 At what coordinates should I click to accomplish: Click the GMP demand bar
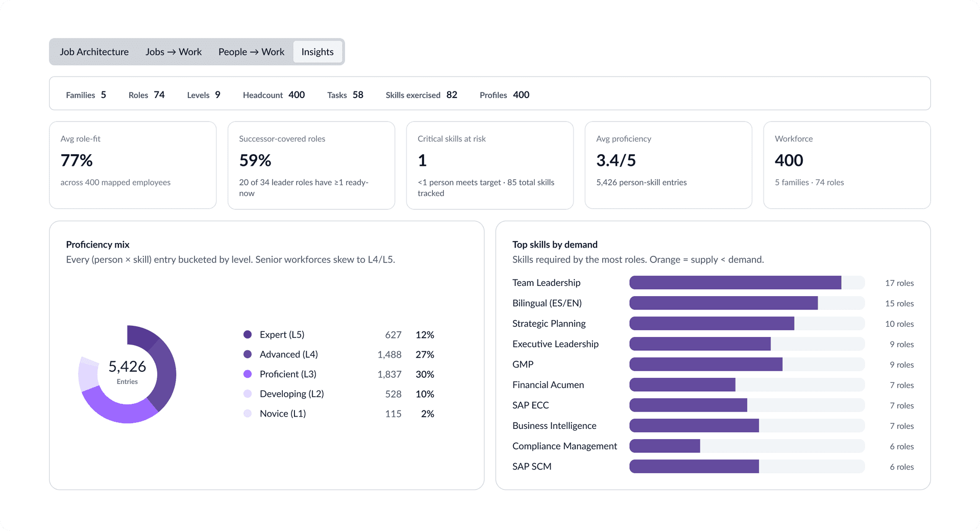747,364
